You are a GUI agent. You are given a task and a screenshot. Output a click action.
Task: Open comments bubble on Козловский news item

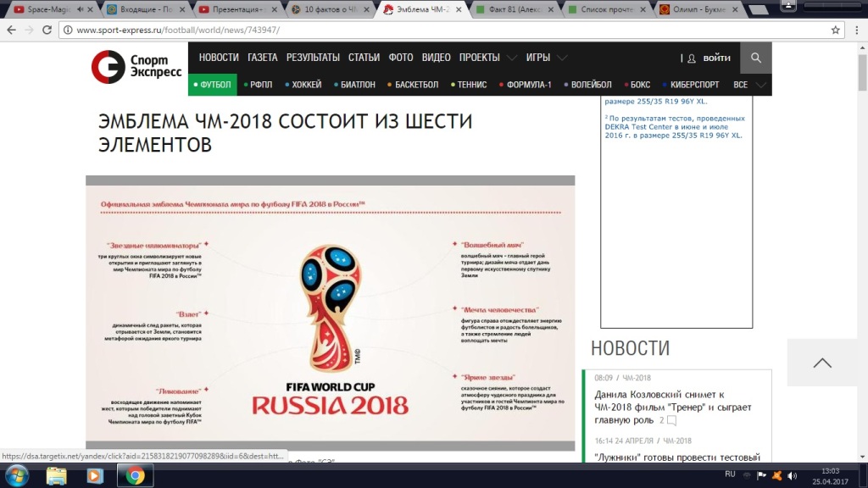671,420
